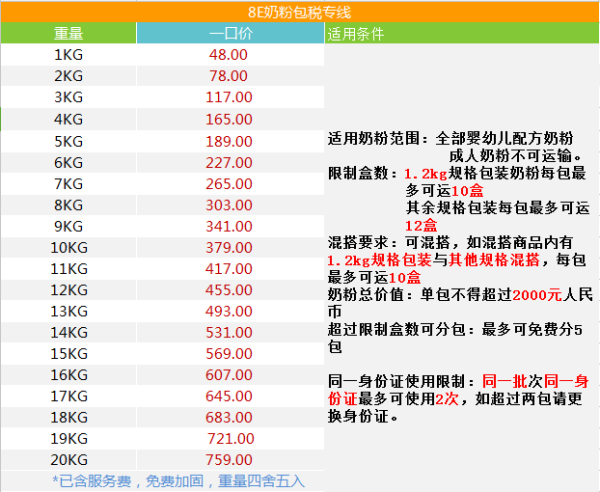
Task: Select the 16KG weight cell
Action: point(68,375)
